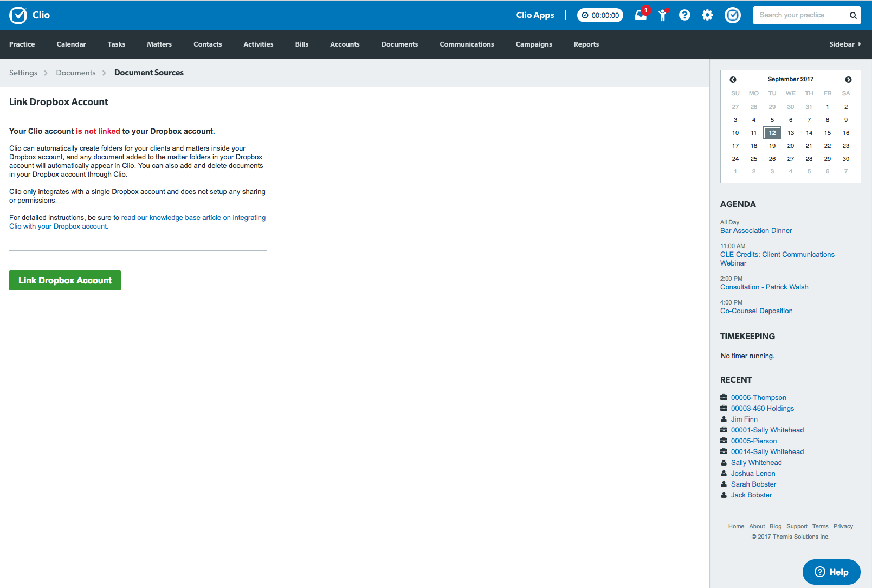Click the person icon with red dot
Image resolution: width=872 pixels, height=588 pixels.
click(x=662, y=15)
